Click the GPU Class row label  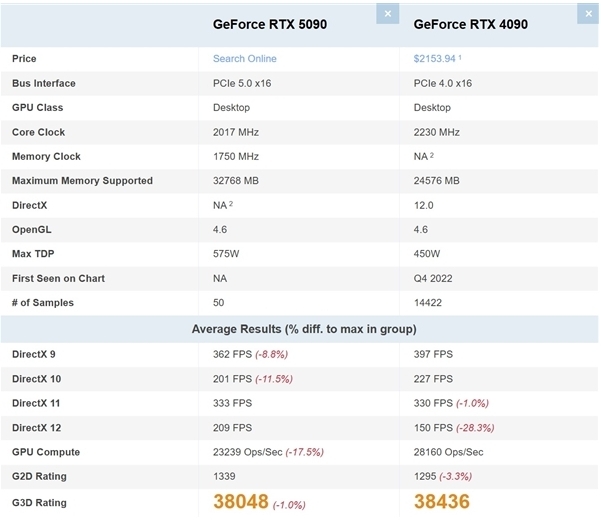coord(38,107)
